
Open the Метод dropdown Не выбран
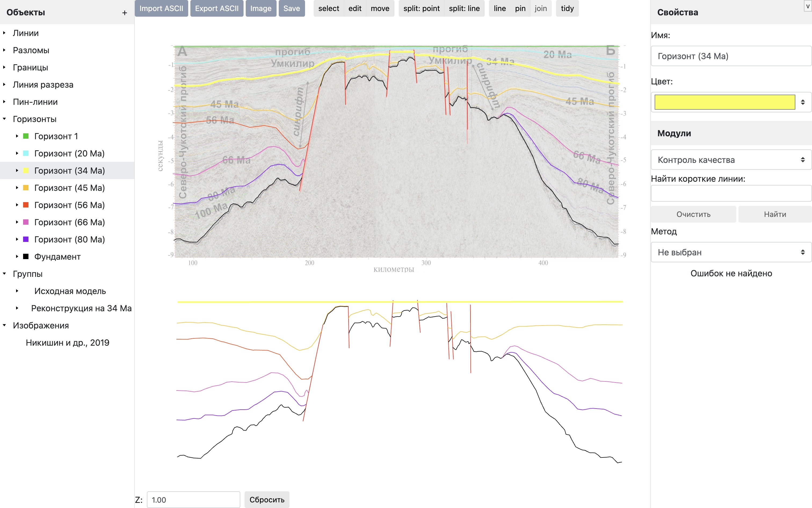coord(731,252)
